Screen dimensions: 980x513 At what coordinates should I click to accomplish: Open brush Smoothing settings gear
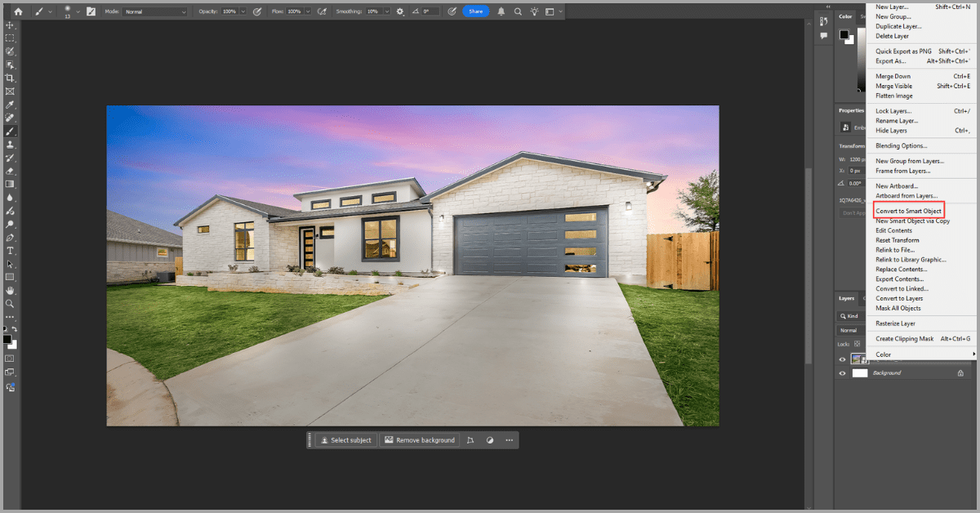pos(399,11)
